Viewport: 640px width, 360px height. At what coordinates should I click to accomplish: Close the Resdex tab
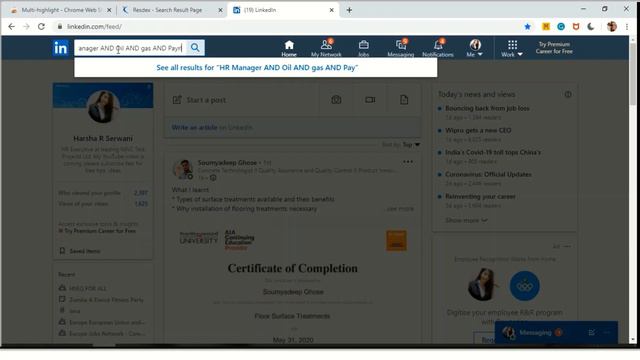(x=220, y=10)
